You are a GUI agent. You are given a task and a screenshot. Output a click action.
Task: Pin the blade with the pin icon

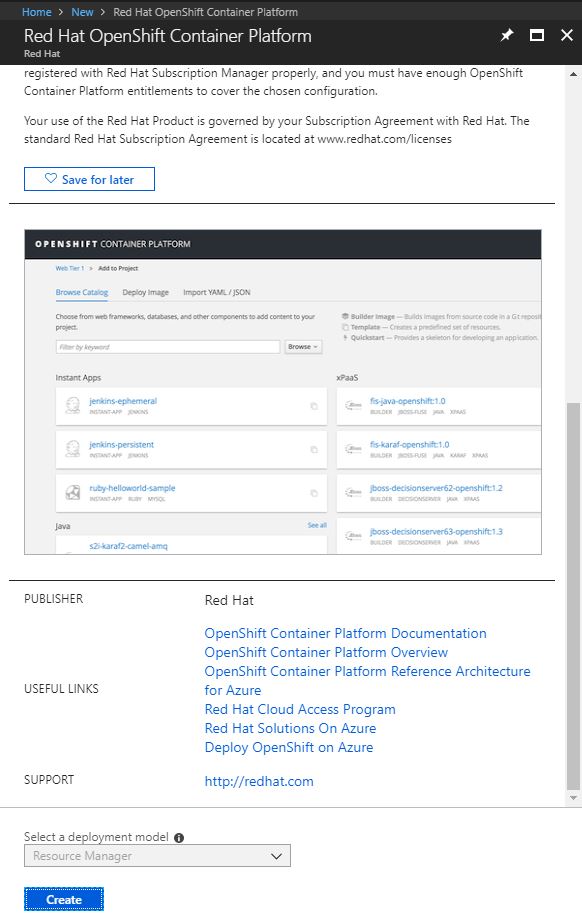point(507,35)
